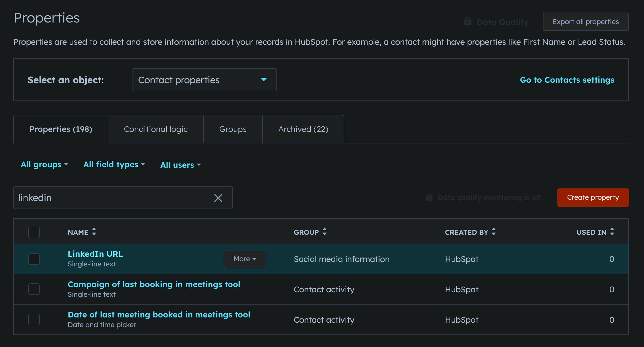Switch to the Groups tab

pyautogui.click(x=233, y=129)
